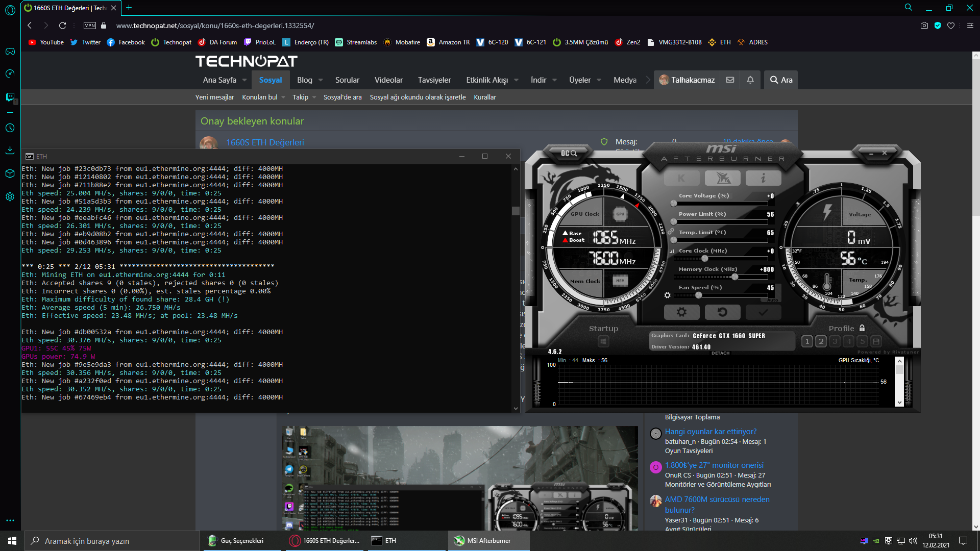Open 'Hangi oyunlar kar ettiriyor?' topic
The image size is (980, 551).
710,432
